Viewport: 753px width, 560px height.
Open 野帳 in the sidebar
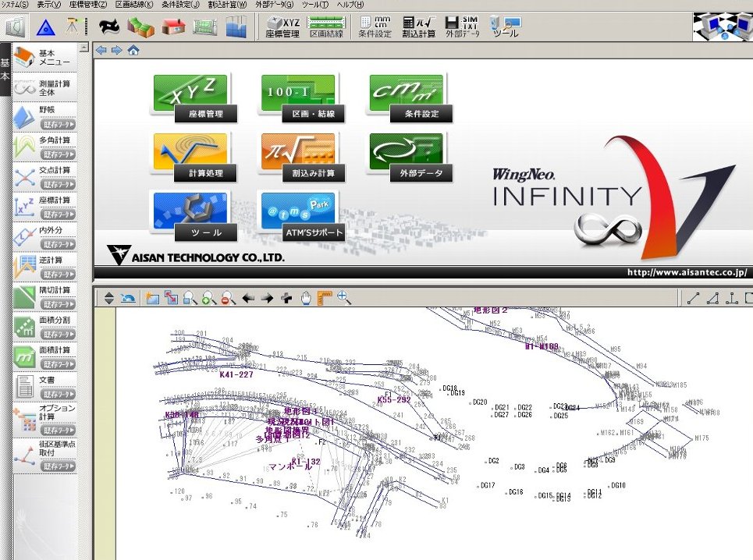(x=47, y=110)
